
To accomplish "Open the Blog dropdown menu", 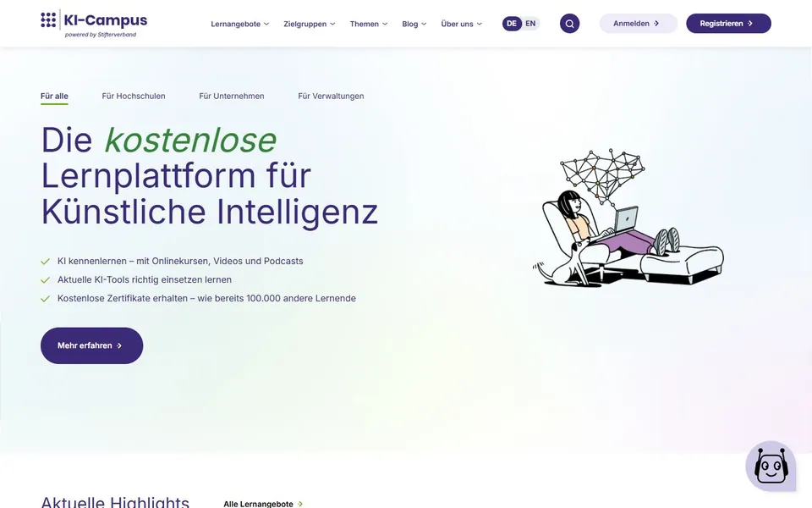I will coord(414,24).
